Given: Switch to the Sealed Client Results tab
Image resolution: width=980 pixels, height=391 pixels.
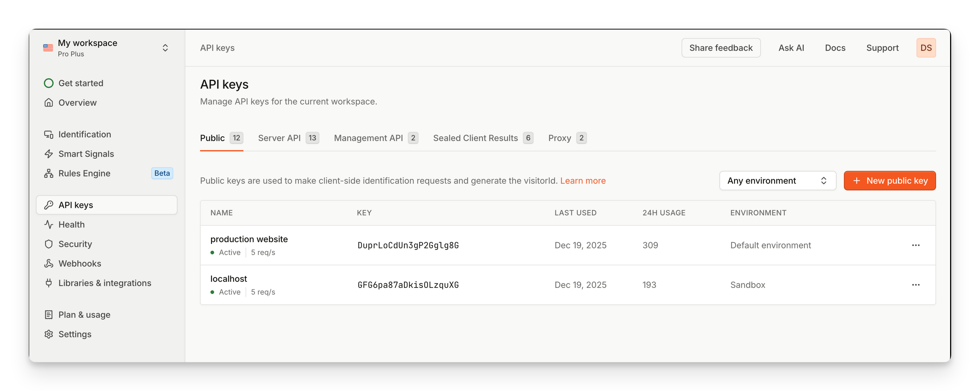Looking at the screenshot, I should 483,138.
